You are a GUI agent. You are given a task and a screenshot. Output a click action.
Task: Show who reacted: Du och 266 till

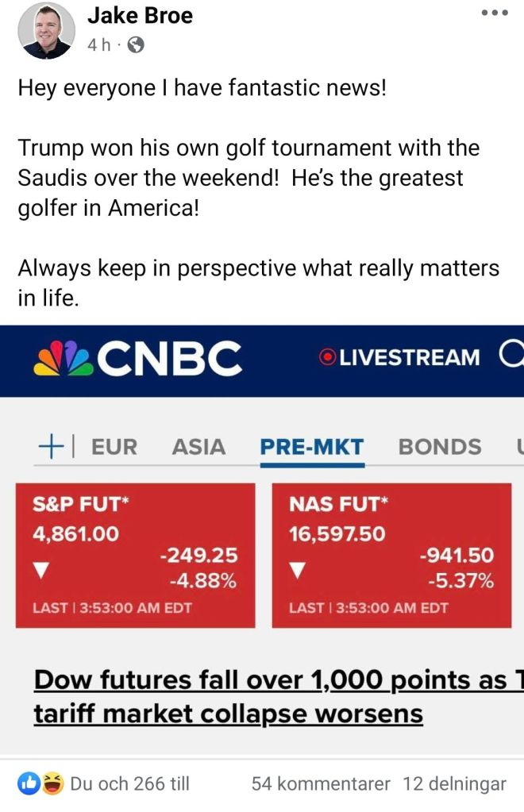pyautogui.click(x=130, y=784)
